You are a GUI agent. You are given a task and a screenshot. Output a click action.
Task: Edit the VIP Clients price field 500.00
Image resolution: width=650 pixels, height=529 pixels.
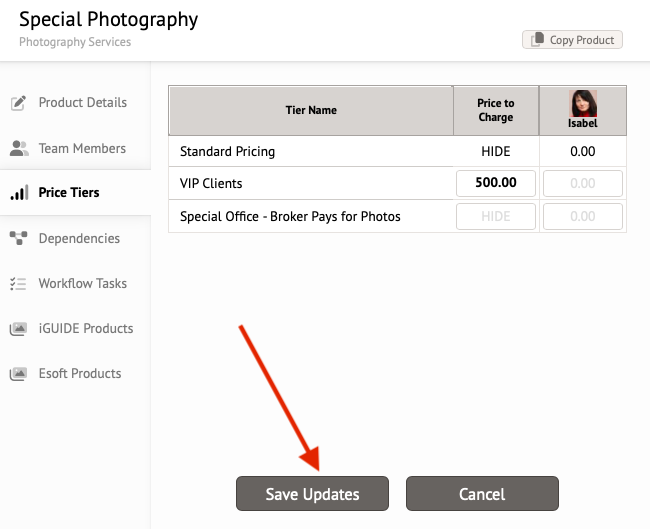[x=496, y=183]
